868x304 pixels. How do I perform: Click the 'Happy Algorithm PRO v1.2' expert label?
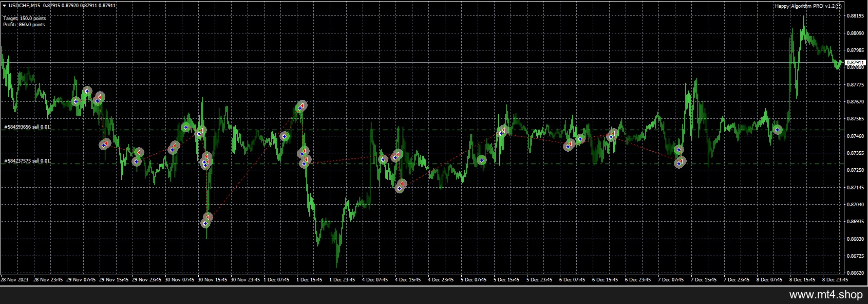805,6
